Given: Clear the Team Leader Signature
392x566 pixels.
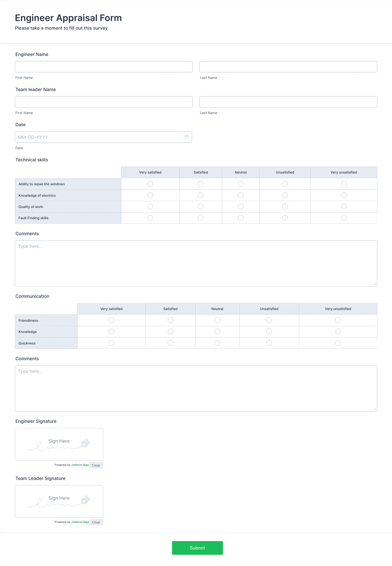Looking at the screenshot, I should [96, 522].
